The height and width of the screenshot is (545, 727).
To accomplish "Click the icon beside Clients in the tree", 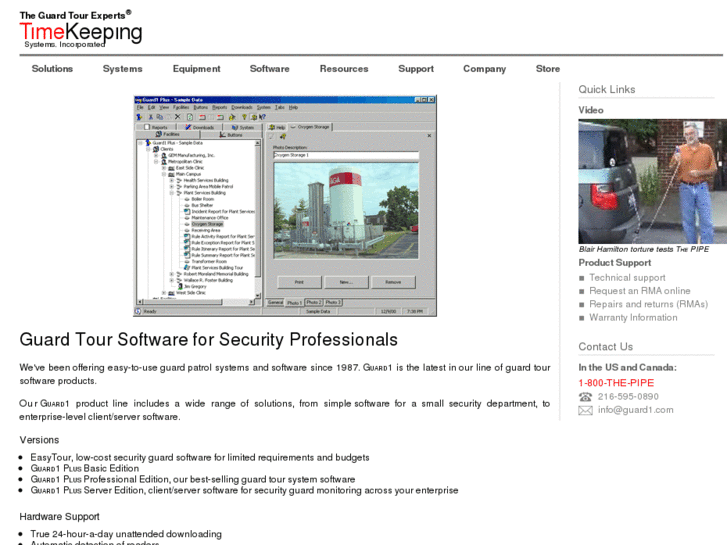I will pos(156,149).
